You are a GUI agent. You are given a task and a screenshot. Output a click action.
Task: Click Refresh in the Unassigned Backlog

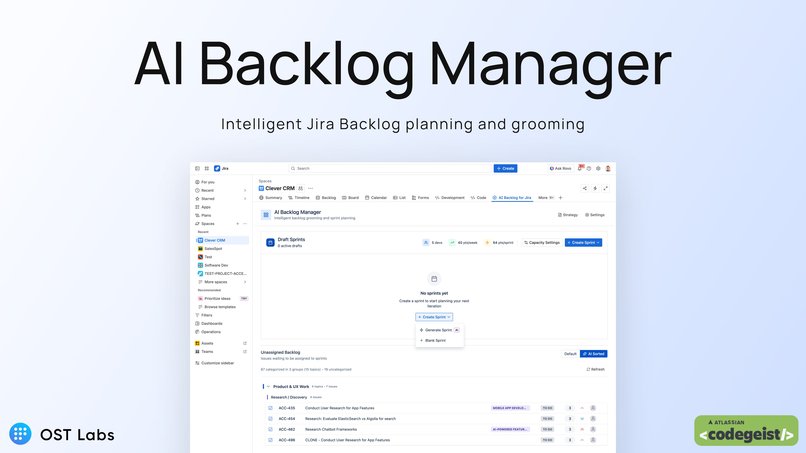click(596, 369)
